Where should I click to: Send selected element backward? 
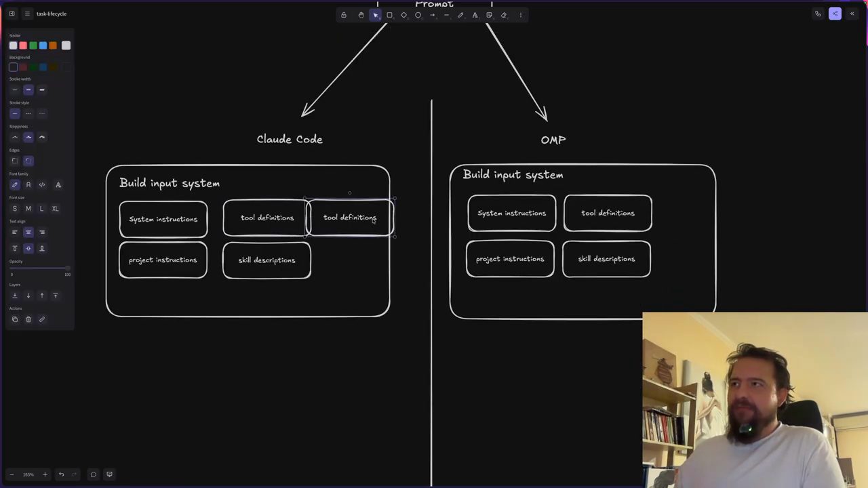click(28, 296)
